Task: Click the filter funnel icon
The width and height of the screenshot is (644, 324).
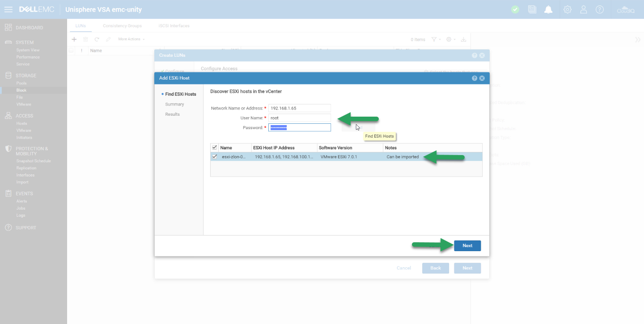Action: pyautogui.click(x=434, y=39)
